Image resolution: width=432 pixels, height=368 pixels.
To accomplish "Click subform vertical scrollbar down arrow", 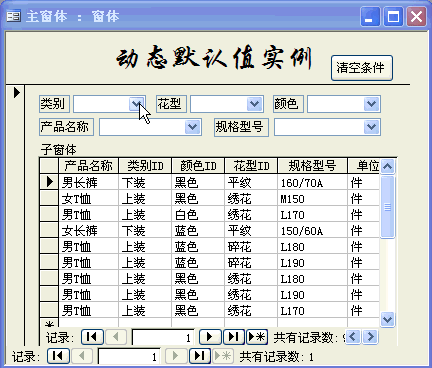I will click(x=388, y=319).
